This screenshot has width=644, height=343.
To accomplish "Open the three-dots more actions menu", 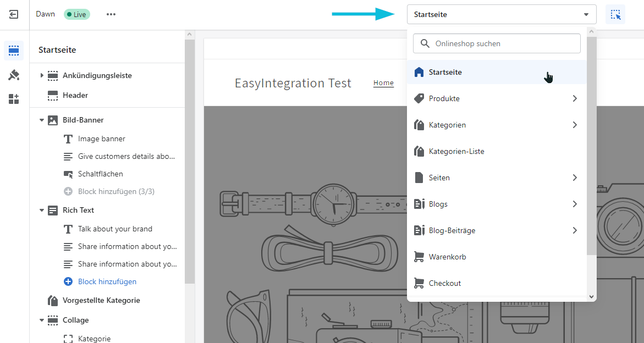I will (x=111, y=14).
